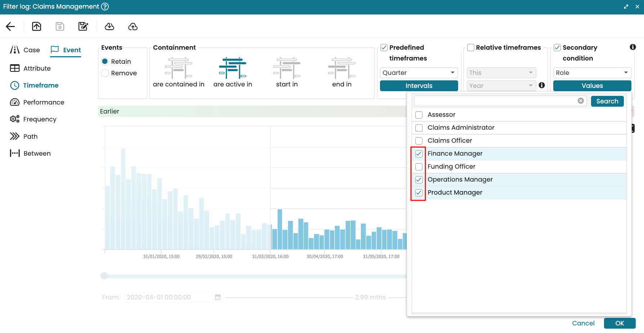Click the back arrow icon
Image resolution: width=644 pixels, height=333 pixels.
10,26
